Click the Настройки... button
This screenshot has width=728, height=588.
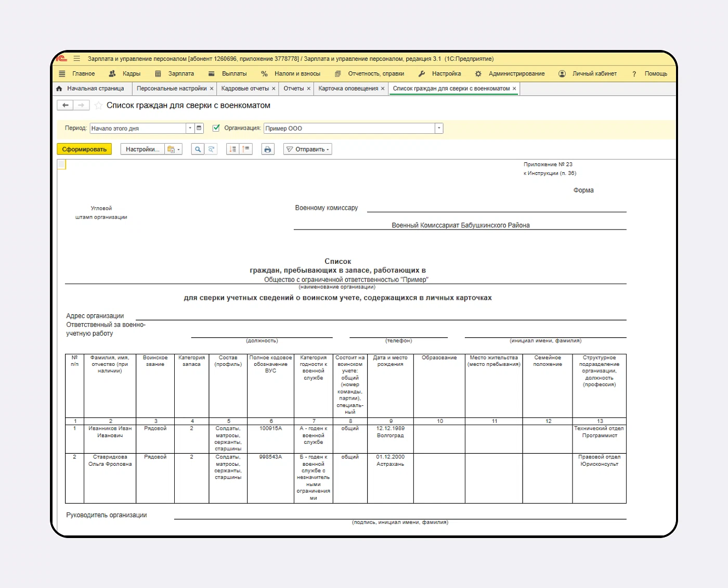[x=142, y=149]
